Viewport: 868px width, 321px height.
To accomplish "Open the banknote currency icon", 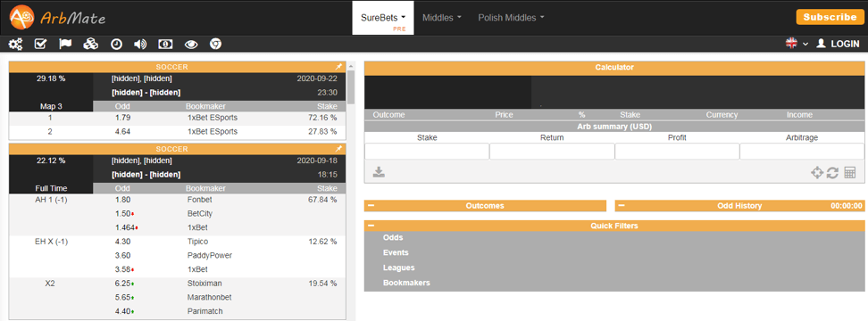I will click(x=165, y=45).
